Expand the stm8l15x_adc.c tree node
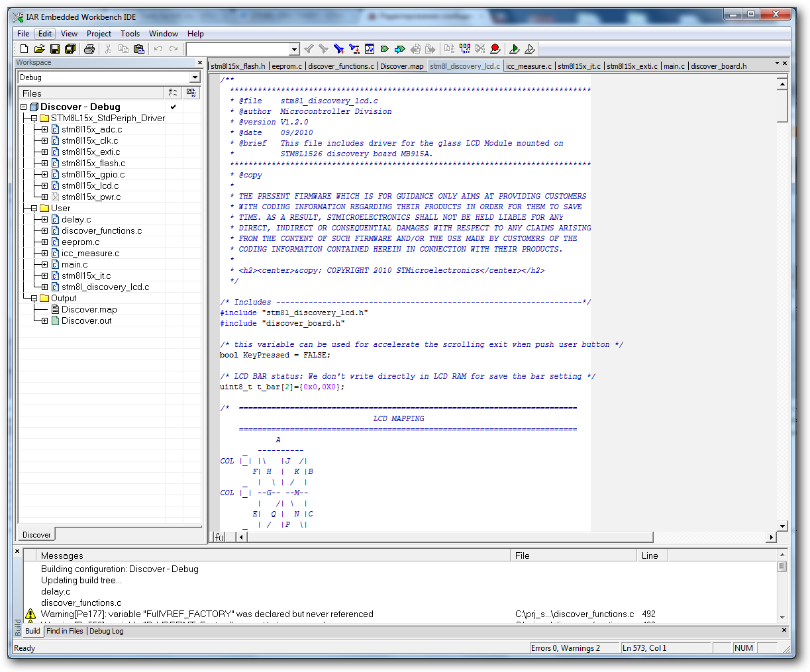This screenshot has width=810, height=672. pyautogui.click(x=44, y=129)
